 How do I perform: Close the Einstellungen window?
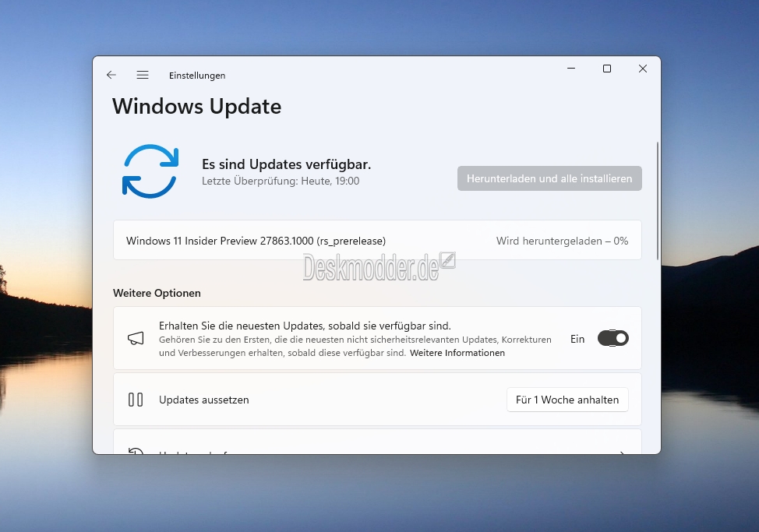(643, 69)
